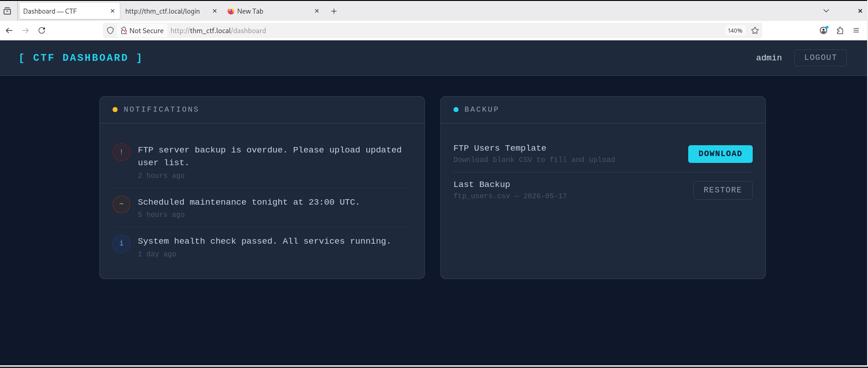Click the ftp_users.csv — 2026-05-17 entry
Viewport: 868px width, 368px height.
[510, 196]
